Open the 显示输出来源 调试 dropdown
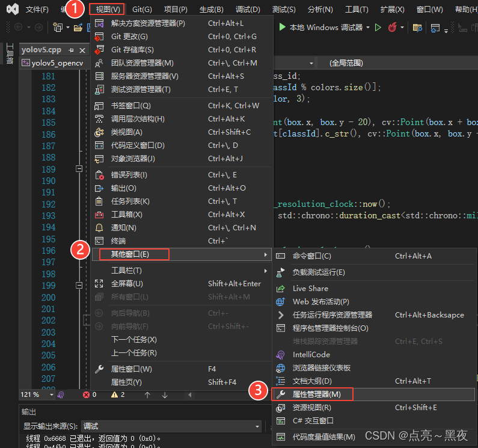Screen dimensions: 478x448 coord(171,426)
